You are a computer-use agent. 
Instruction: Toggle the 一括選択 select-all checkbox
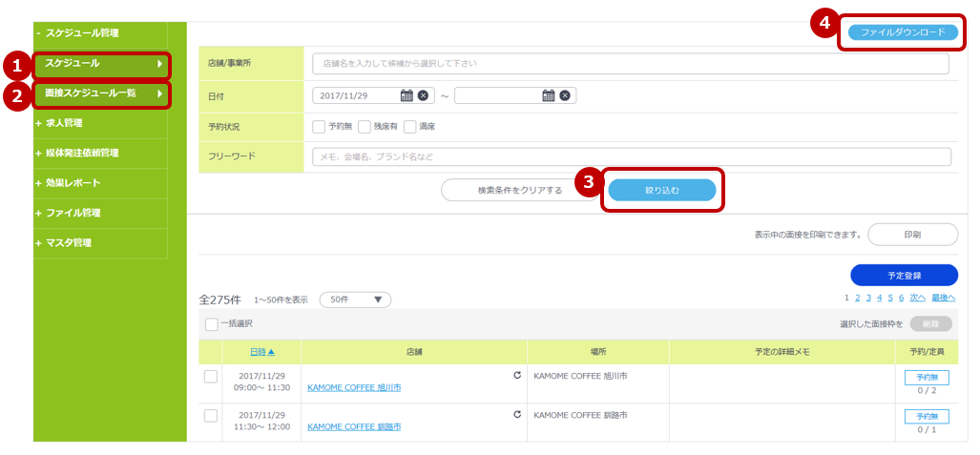click(211, 324)
